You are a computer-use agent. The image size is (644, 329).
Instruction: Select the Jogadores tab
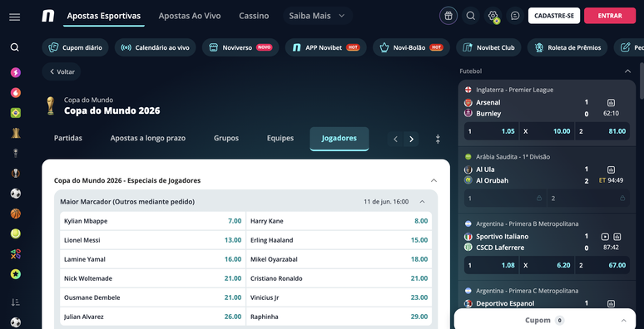[x=339, y=139]
